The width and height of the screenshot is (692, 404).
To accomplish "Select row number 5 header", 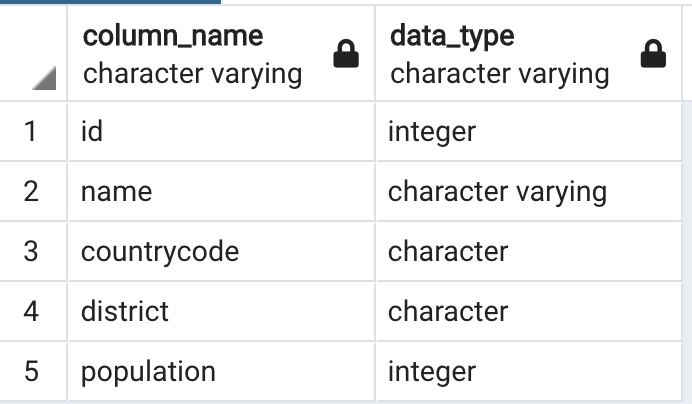I will pos(33,372).
